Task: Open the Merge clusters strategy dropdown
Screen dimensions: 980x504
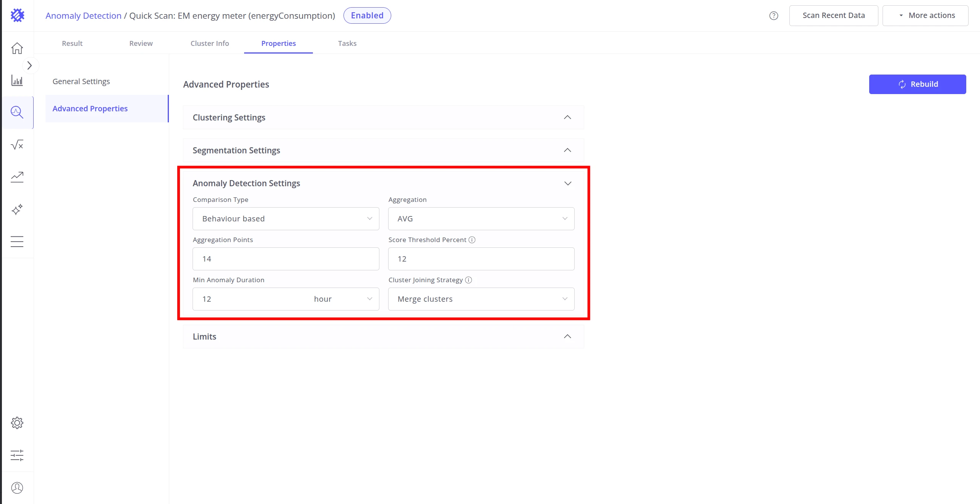Action: point(481,299)
